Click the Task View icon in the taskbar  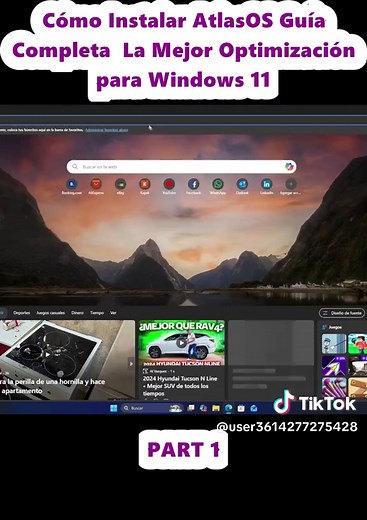coord(191,408)
